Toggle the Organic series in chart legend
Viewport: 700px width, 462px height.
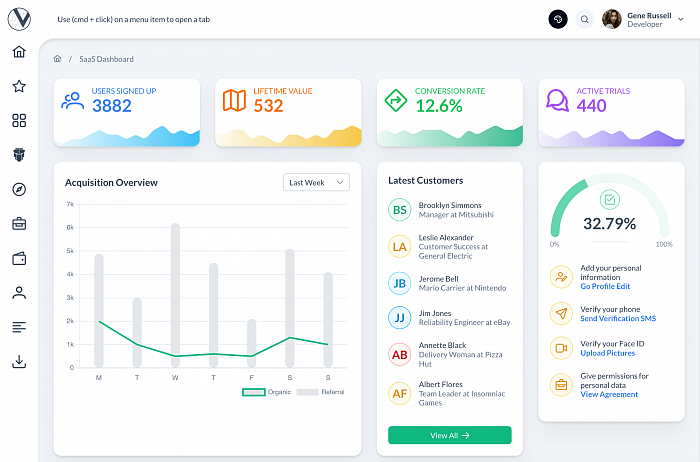tap(267, 392)
